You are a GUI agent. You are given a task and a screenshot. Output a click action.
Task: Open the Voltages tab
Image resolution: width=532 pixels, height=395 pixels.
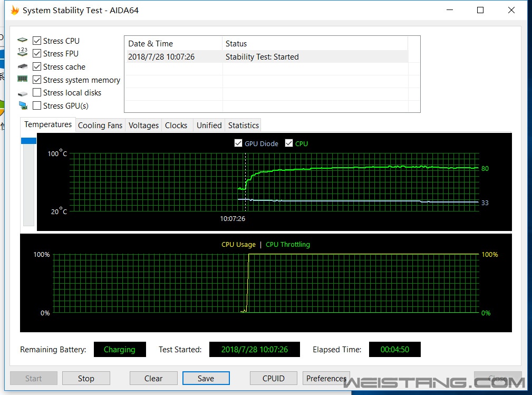pyautogui.click(x=143, y=126)
